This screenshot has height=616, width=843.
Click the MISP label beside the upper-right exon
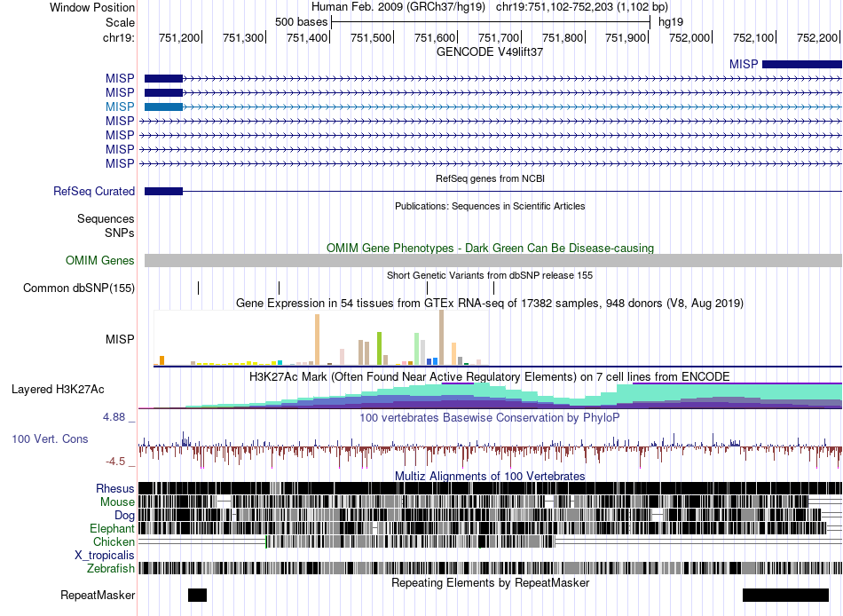click(744, 65)
